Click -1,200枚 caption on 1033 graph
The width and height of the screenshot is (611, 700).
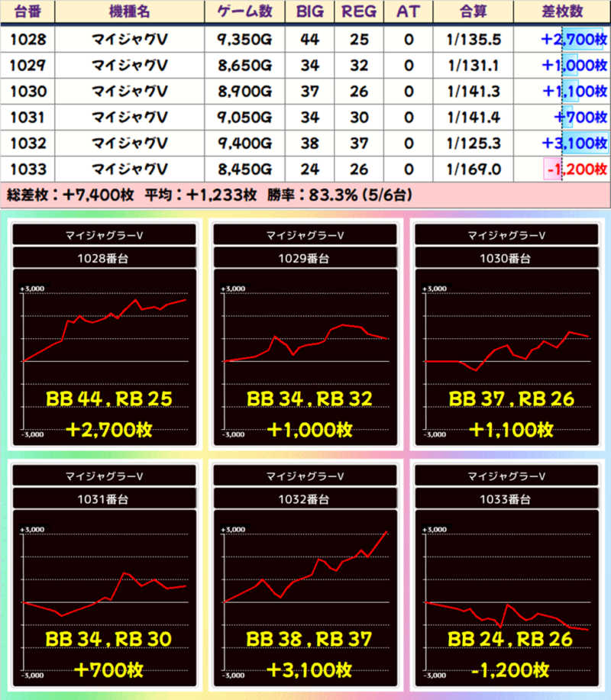(x=510, y=669)
